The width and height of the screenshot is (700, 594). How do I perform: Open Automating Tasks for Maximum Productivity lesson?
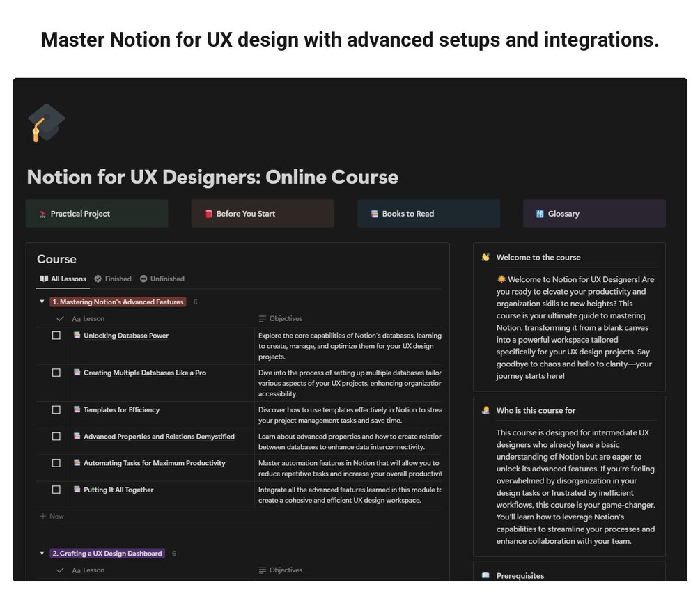click(x=155, y=463)
